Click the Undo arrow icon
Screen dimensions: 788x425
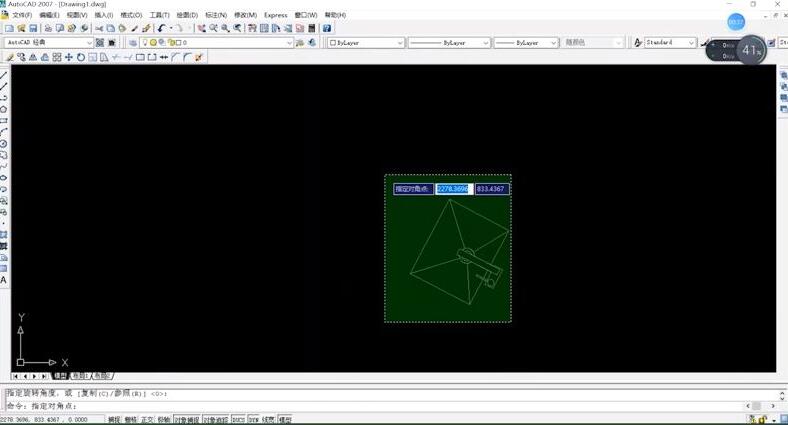pyautogui.click(x=161, y=29)
